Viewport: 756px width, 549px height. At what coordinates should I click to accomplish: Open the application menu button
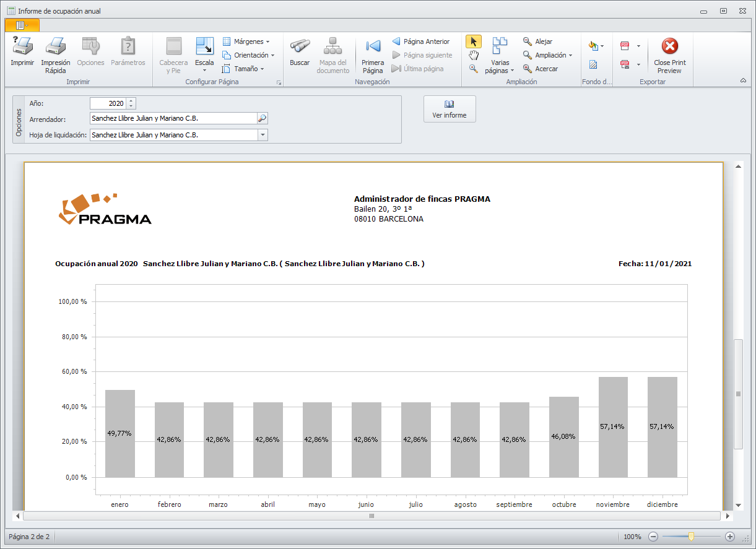coord(22,25)
